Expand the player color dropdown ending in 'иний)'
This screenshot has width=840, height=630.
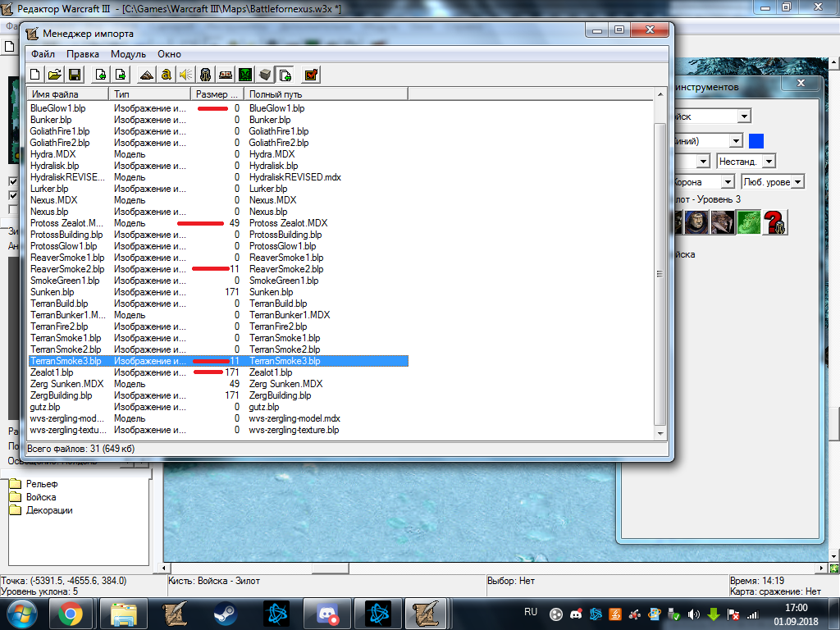[x=736, y=141]
